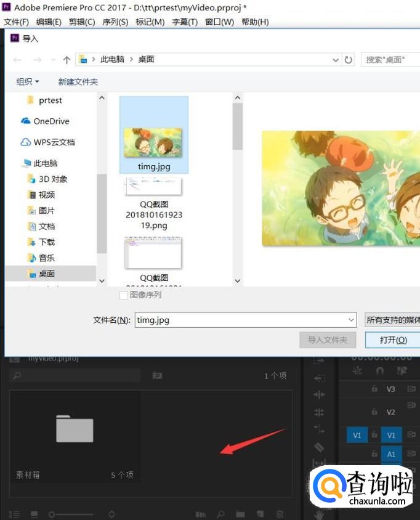Select the Ripple Edit tool
Screen dimensions: 420x520
click(319, 395)
